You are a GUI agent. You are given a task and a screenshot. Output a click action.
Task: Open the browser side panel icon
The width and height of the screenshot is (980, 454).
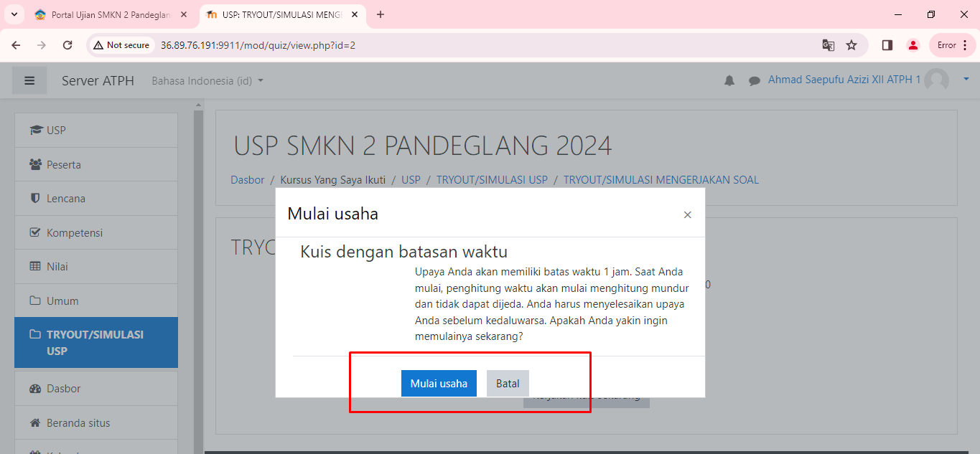[887, 45]
